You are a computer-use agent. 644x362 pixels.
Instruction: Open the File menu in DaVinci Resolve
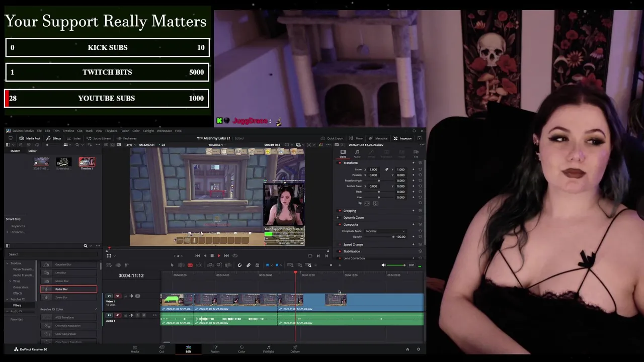pyautogui.click(x=39, y=131)
